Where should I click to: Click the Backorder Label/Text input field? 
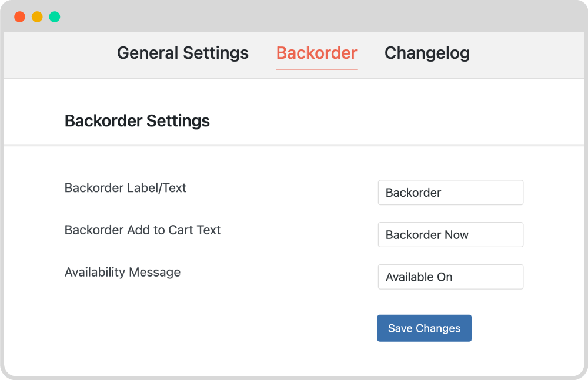[x=450, y=193]
